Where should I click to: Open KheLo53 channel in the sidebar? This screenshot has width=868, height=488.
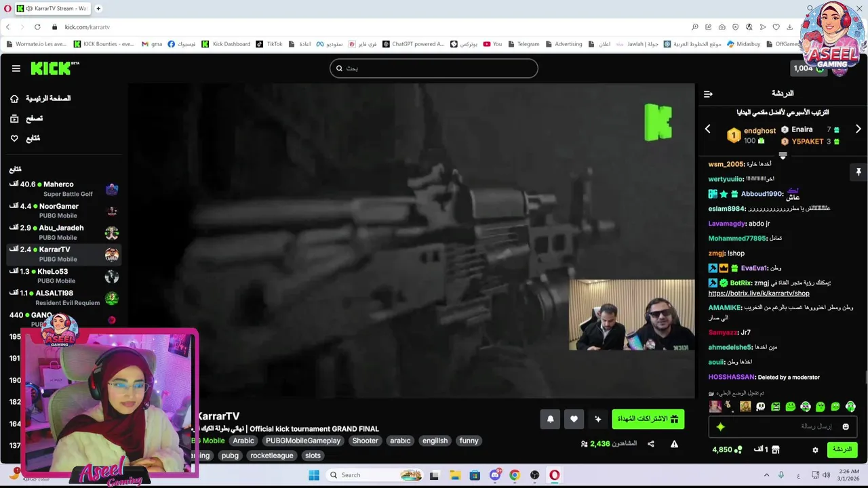click(x=64, y=276)
